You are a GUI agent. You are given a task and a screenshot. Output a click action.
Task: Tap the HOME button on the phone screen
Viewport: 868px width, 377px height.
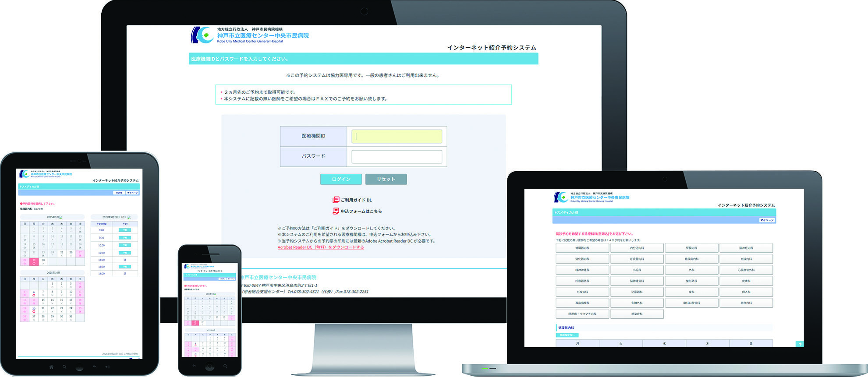223,278
